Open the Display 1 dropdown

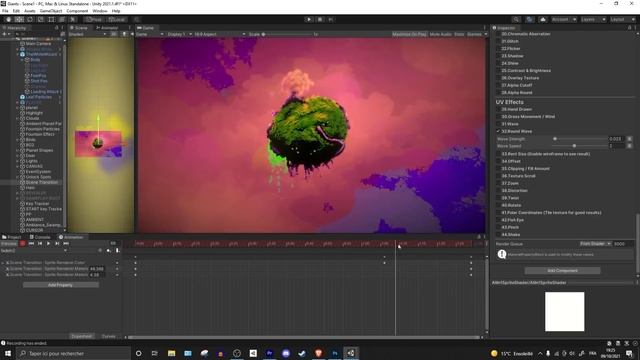click(x=179, y=34)
